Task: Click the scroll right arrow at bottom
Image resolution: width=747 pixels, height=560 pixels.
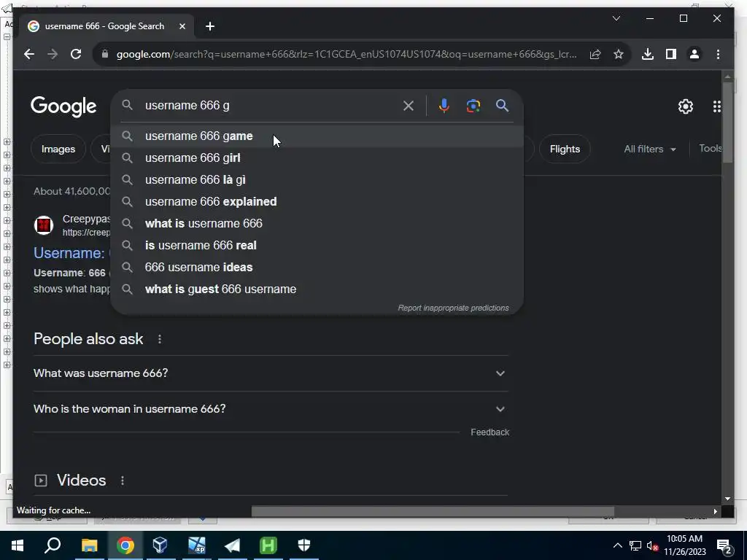Action: point(715,511)
